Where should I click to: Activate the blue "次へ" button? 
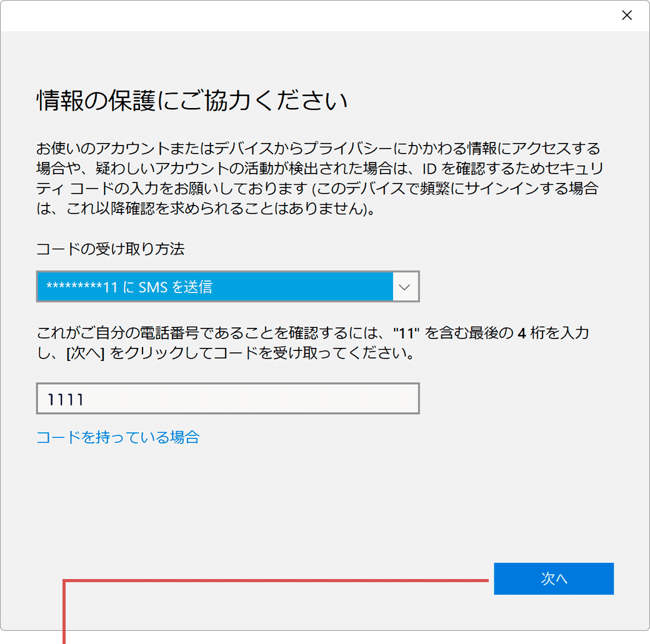[x=554, y=578]
